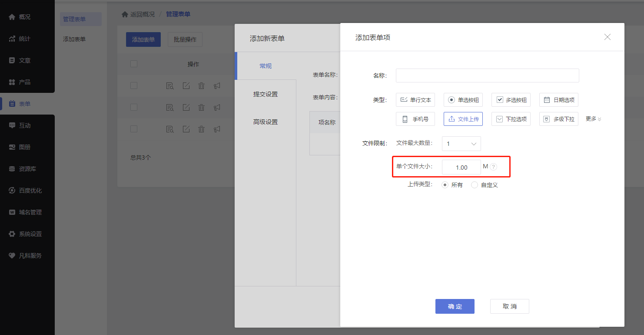Click the megaphone icon in the third table row

point(217,129)
